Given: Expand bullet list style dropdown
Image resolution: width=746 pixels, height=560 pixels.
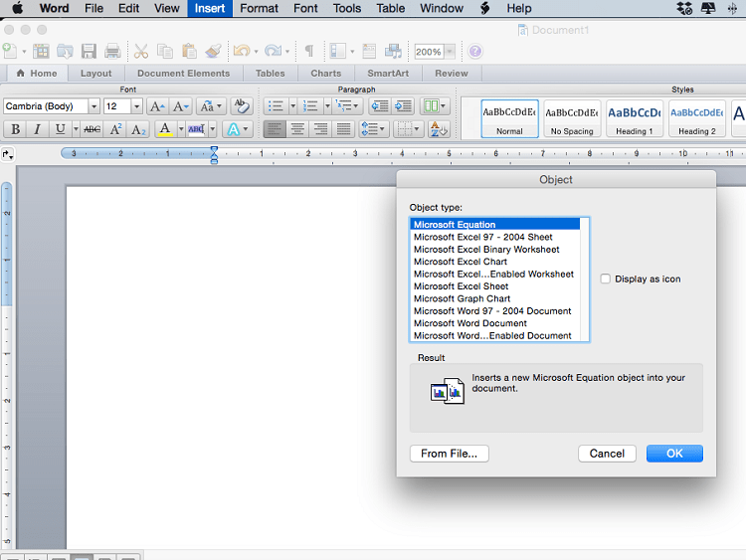Looking at the screenshot, I should click(293, 106).
